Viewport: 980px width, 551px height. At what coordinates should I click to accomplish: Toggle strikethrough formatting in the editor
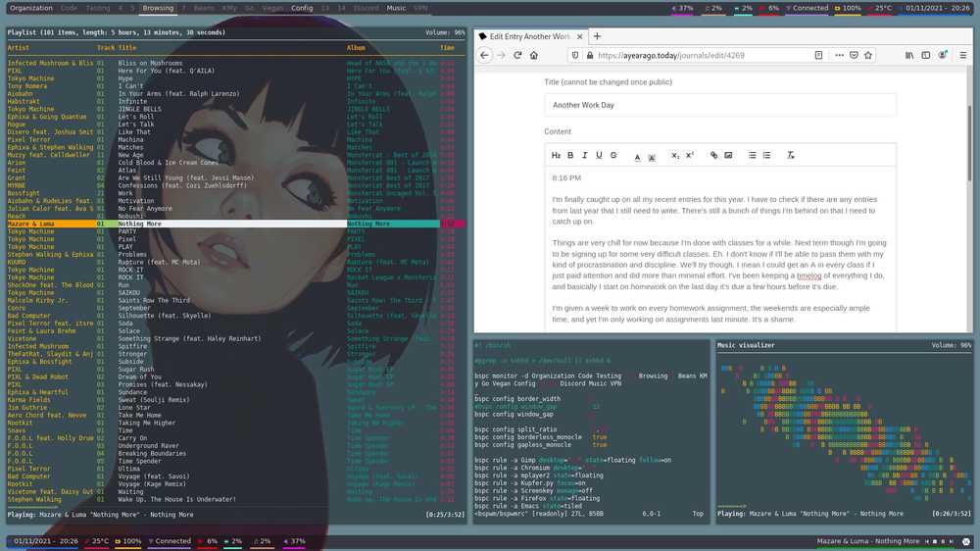[x=613, y=155]
